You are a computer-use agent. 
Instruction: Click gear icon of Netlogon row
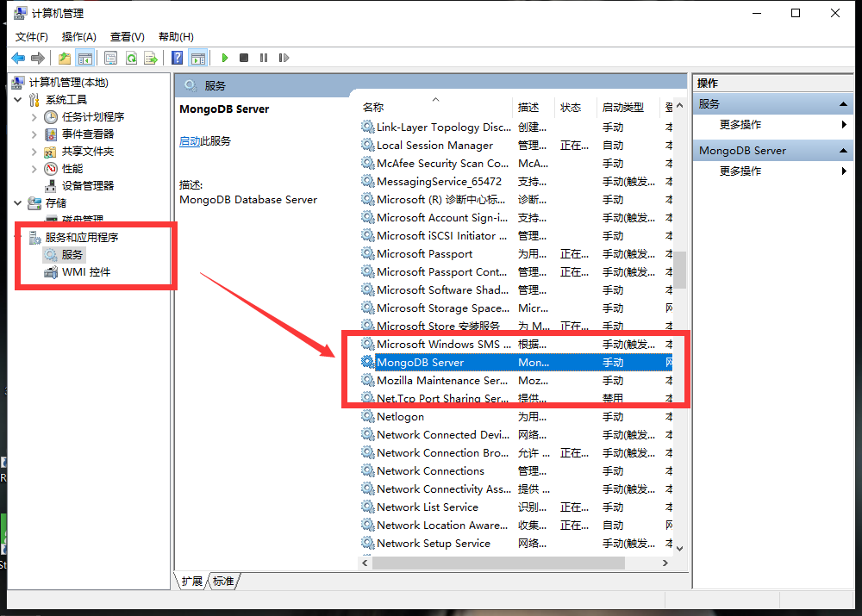pyautogui.click(x=367, y=416)
